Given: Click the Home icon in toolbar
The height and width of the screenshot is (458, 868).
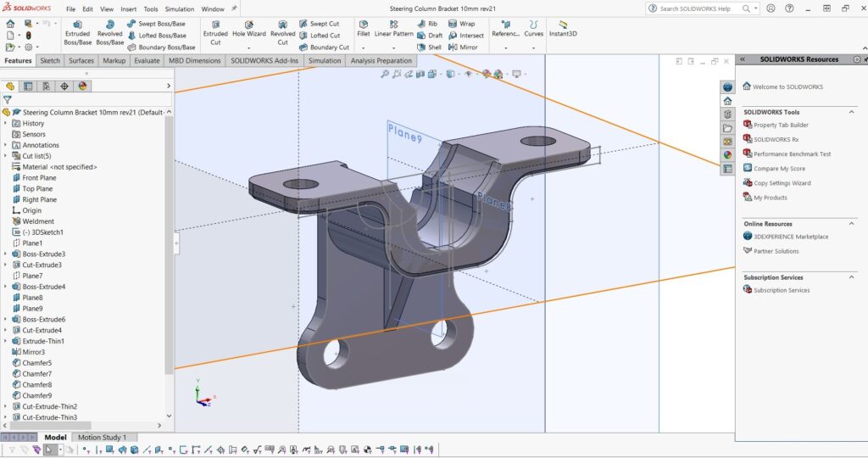Looking at the screenshot, I should pyautogui.click(x=10, y=24).
